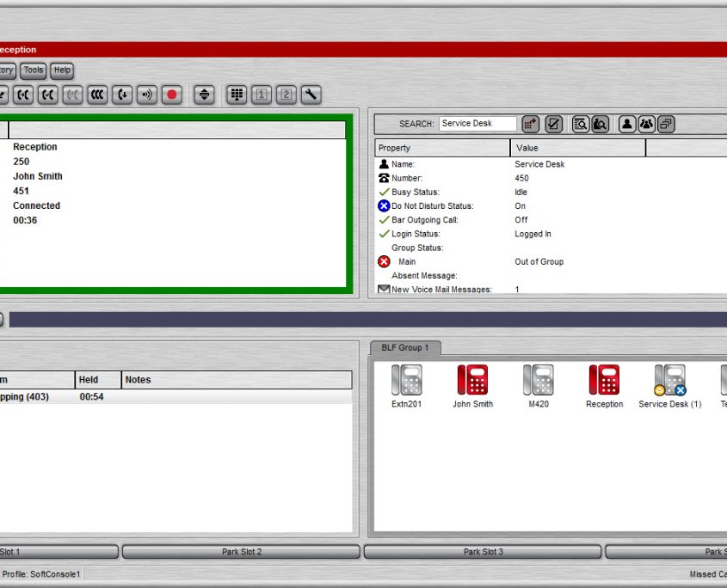Open the Help menu
The width and height of the screenshot is (727, 588).
[62, 70]
